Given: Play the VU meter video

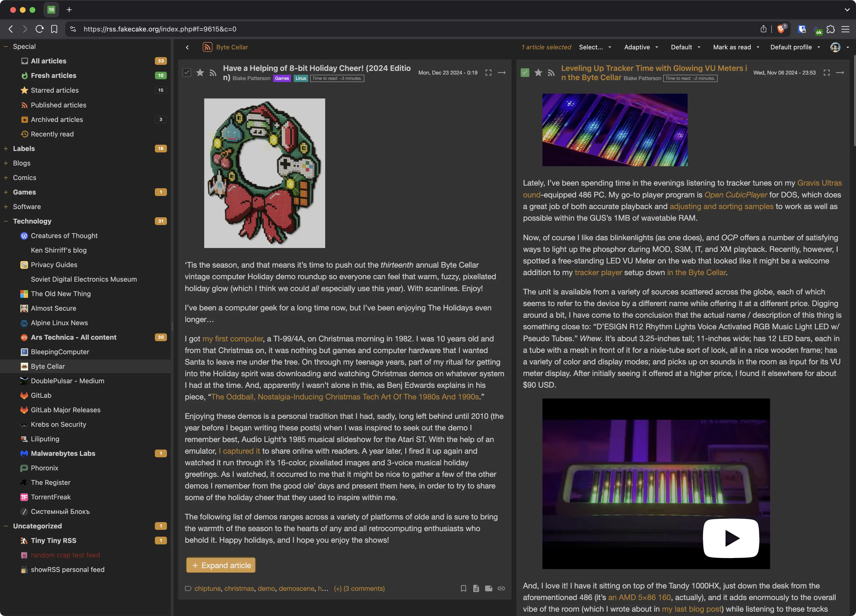Looking at the screenshot, I should point(731,538).
